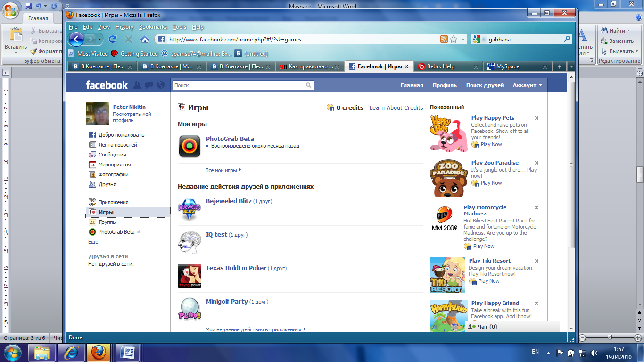Close the Play Happy Pets ad
This screenshot has width=644, height=362.
[x=537, y=118]
